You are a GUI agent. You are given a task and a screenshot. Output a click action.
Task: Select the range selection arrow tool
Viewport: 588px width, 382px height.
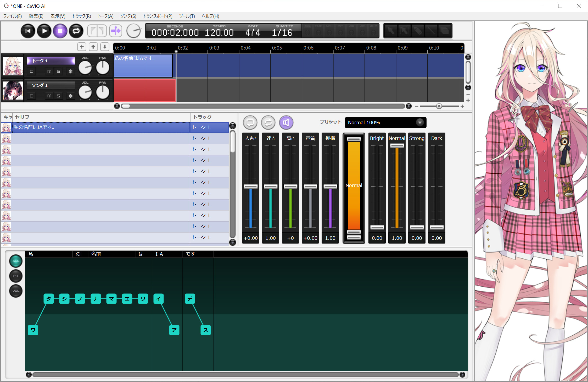405,31
